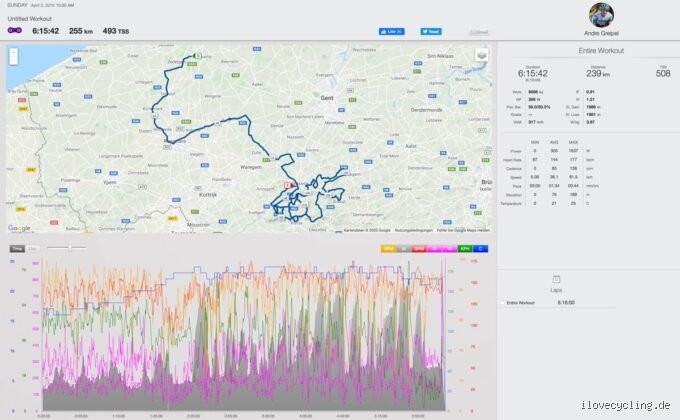Toggle the gray elevation series button

point(404,249)
